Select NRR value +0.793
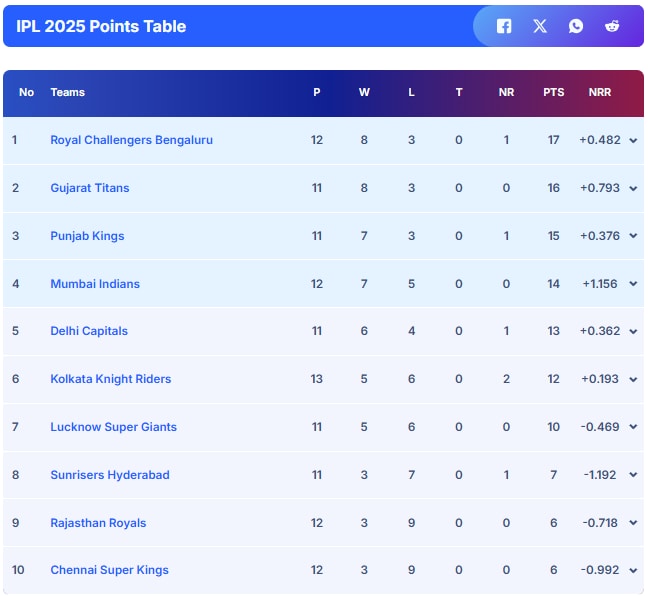This screenshot has width=648, height=596. [600, 188]
